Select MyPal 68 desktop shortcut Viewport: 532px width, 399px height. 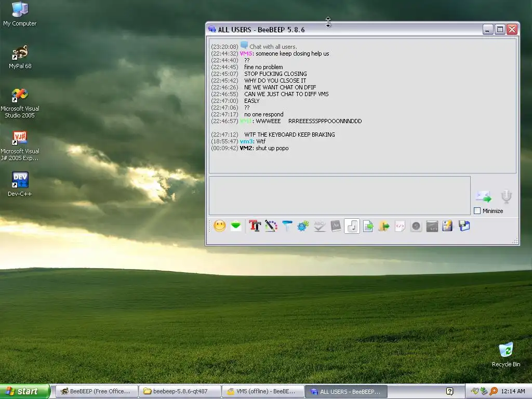[x=20, y=57]
